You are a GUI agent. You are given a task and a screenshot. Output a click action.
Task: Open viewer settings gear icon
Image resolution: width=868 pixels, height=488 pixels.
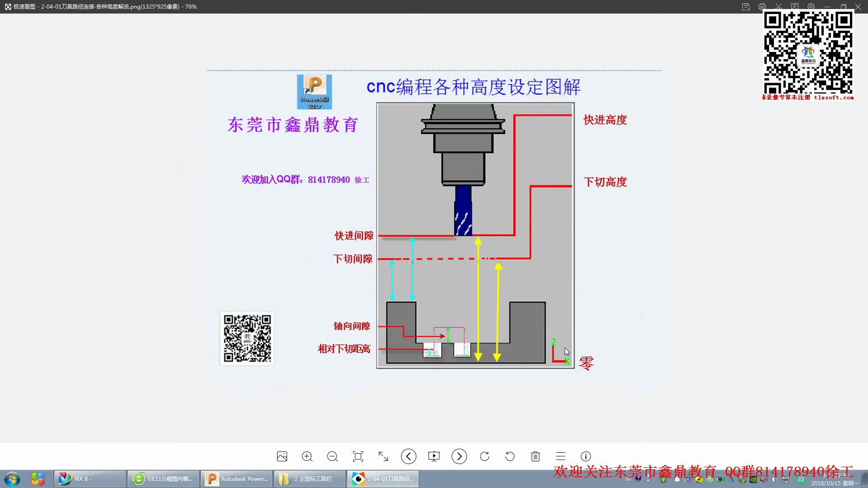pyautogui.click(x=811, y=7)
